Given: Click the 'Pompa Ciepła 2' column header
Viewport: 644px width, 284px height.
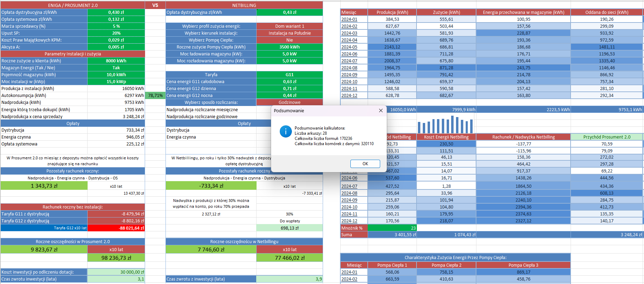Looking at the screenshot, I should pyautogui.click(x=446, y=265).
